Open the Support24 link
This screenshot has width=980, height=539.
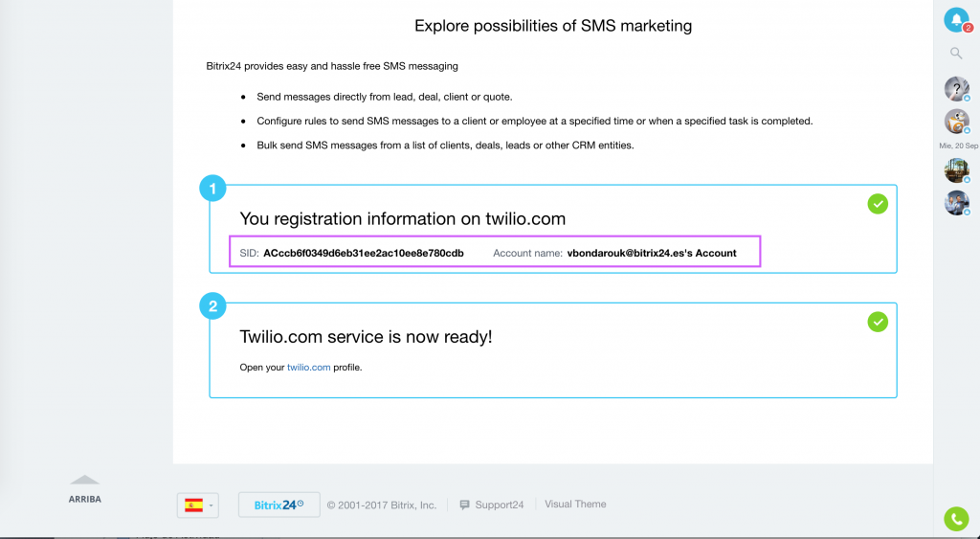pos(499,505)
